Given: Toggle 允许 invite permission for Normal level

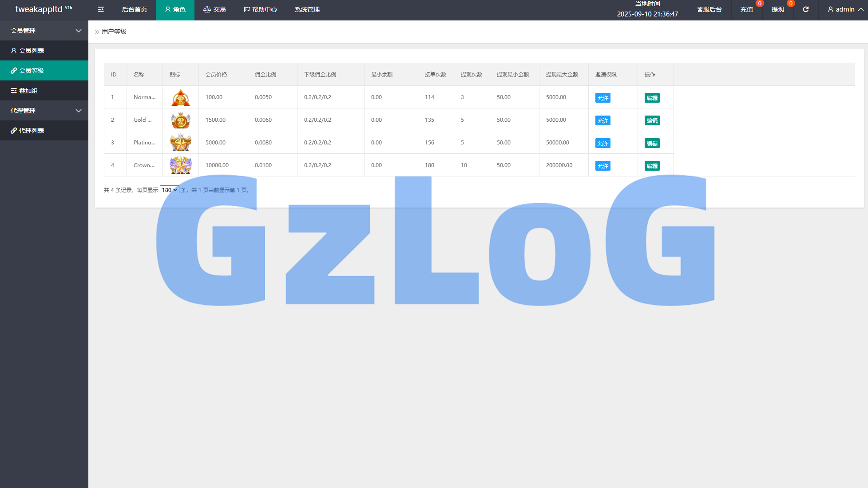Looking at the screenshot, I should [602, 98].
